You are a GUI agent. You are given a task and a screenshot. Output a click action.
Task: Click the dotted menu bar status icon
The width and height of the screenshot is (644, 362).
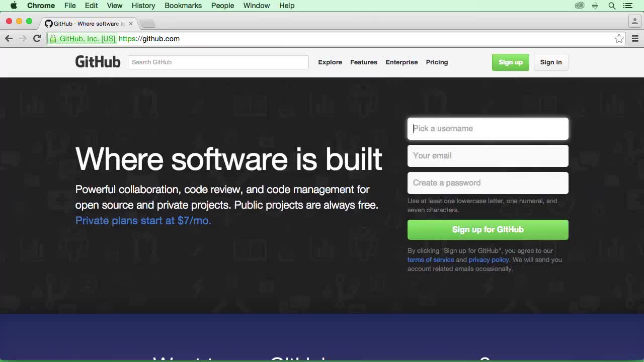[595, 6]
